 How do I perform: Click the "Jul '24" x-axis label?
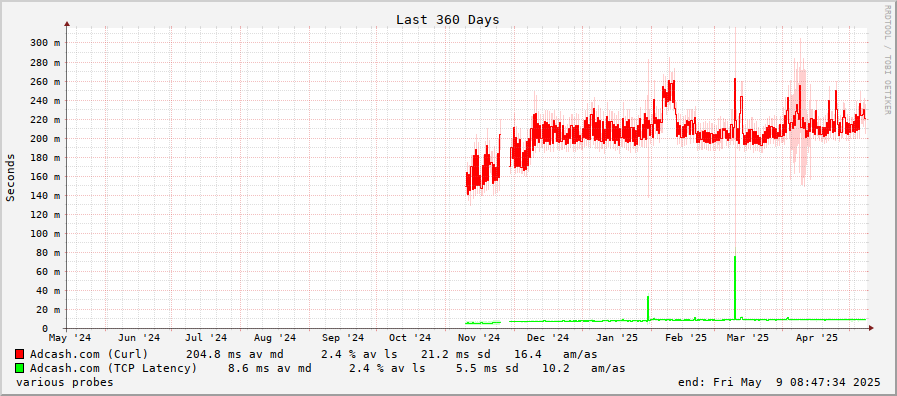coord(206,338)
